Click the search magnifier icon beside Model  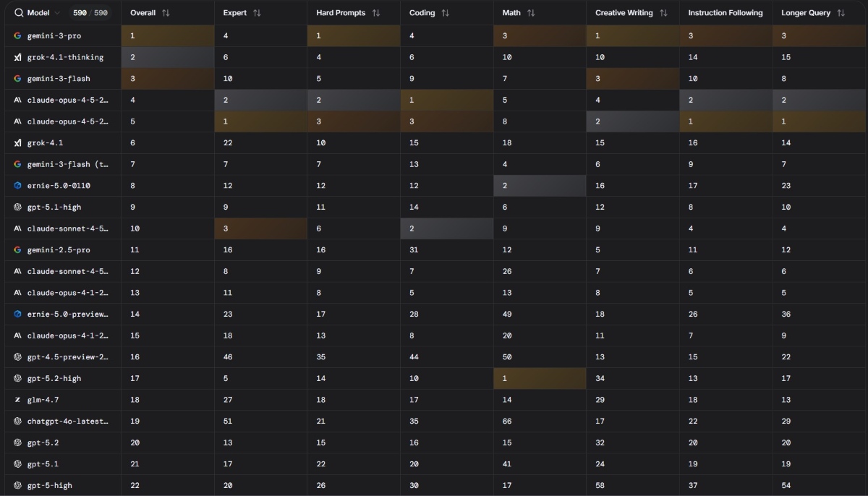[18, 13]
